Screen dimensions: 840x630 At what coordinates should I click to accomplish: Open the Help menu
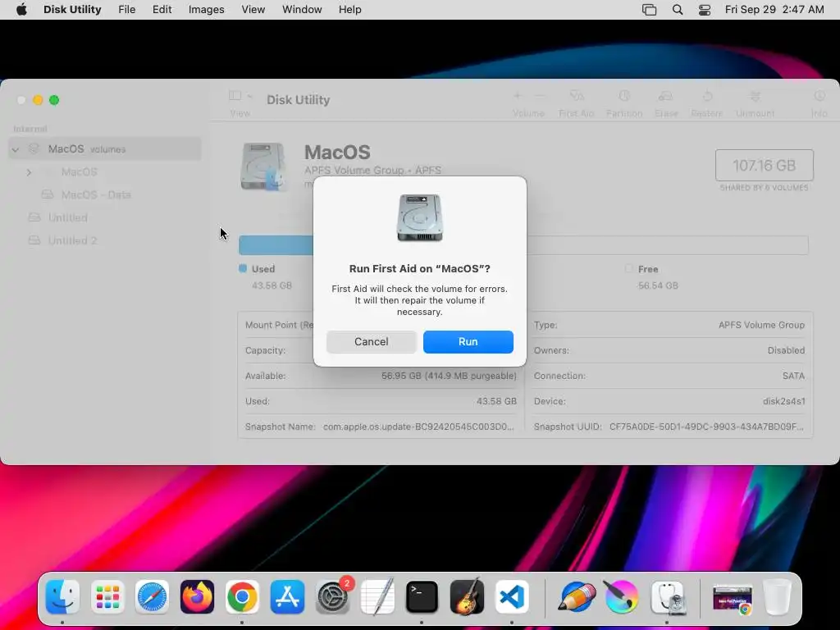(349, 10)
